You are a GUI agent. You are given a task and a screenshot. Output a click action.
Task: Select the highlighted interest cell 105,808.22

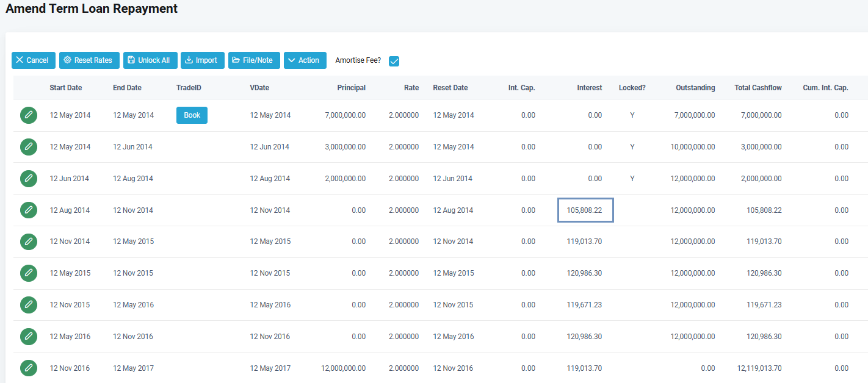[x=585, y=210]
